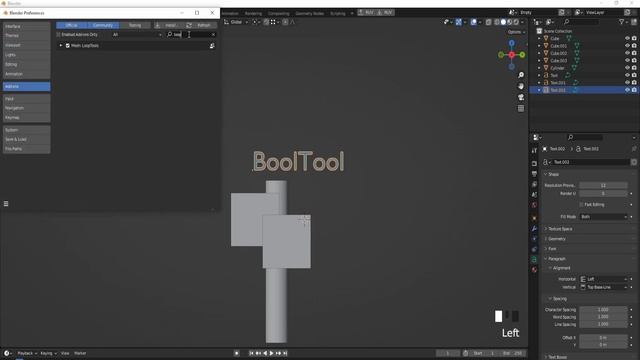
Task: Disable Cube.002 in renders camera icon
Action: coord(634,53)
